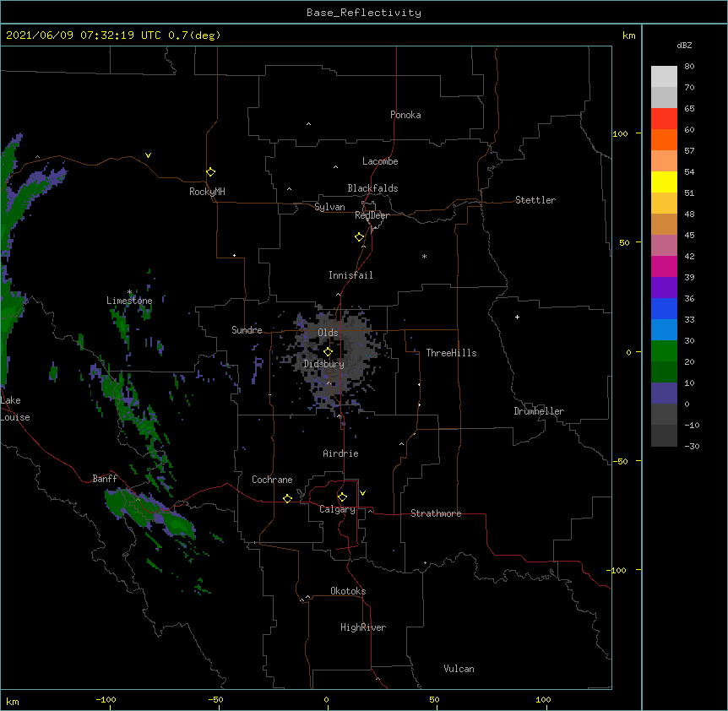728x711 pixels.
Task: Click the yellow radar site marker near Olds
Action: tap(328, 352)
